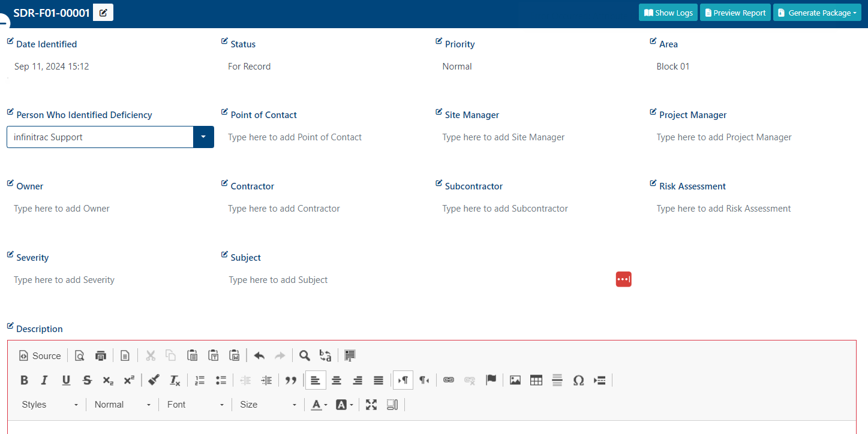Click the Point of Contact field
Screen dimensions: 868x434
pyautogui.click(x=324, y=137)
